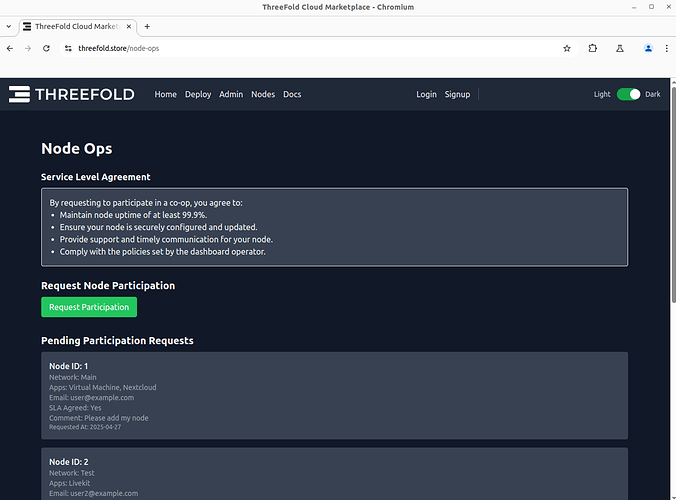The image size is (676, 500).
Task: Click the 'Apps: Livekit' text
Action: click(69, 483)
